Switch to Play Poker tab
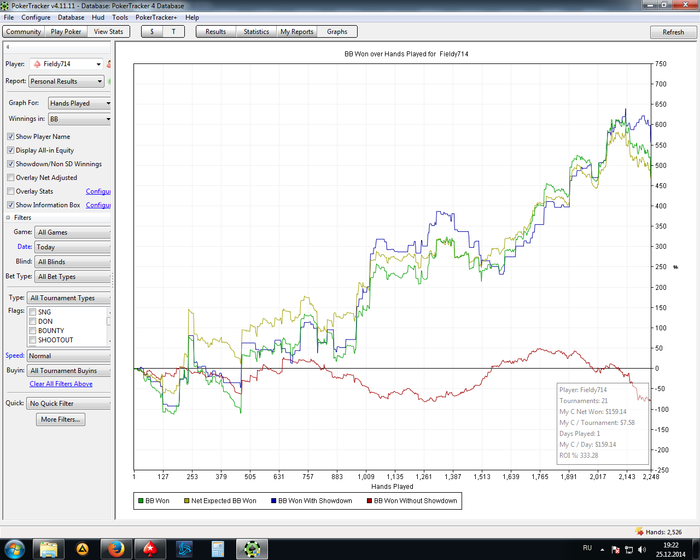Screen dimensions: 700x560 66,32
